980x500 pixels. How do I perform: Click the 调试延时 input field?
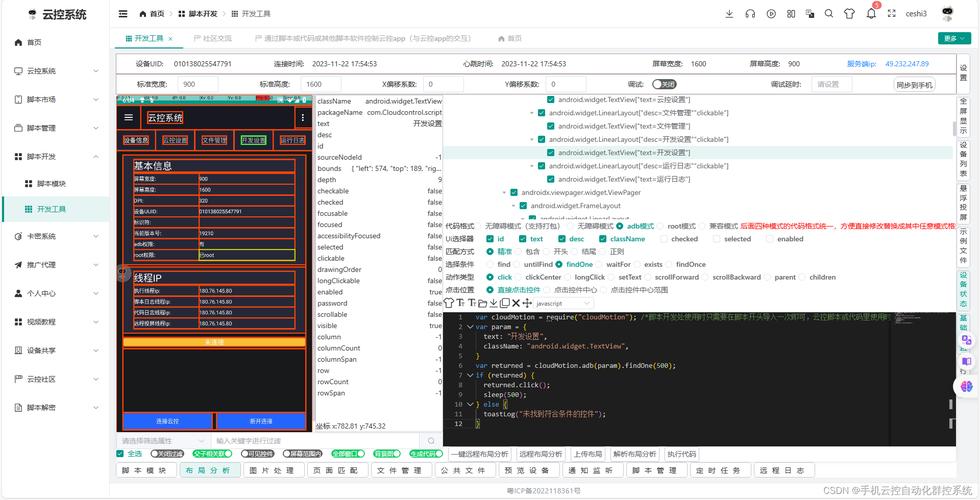click(832, 84)
